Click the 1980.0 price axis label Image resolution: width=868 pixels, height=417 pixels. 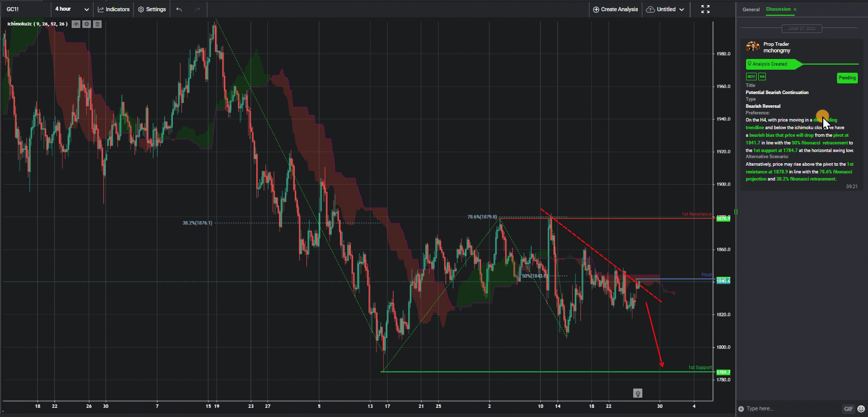coord(724,54)
